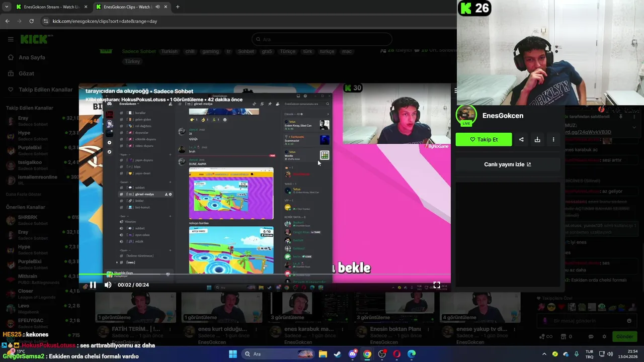Open Canlı yayını izle live stream link

(x=508, y=164)
